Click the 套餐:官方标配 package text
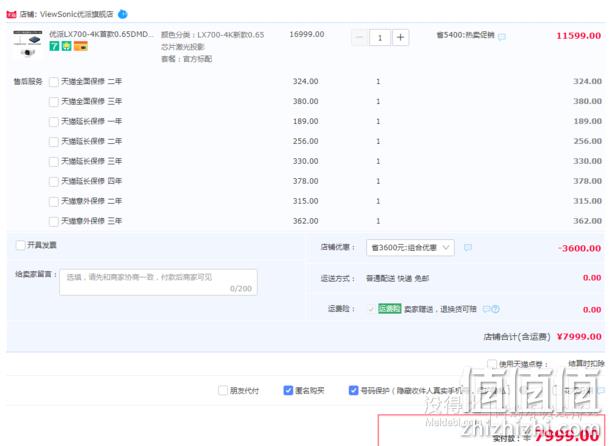The width and height of the screenshot is (610, 446). (186, 59)
